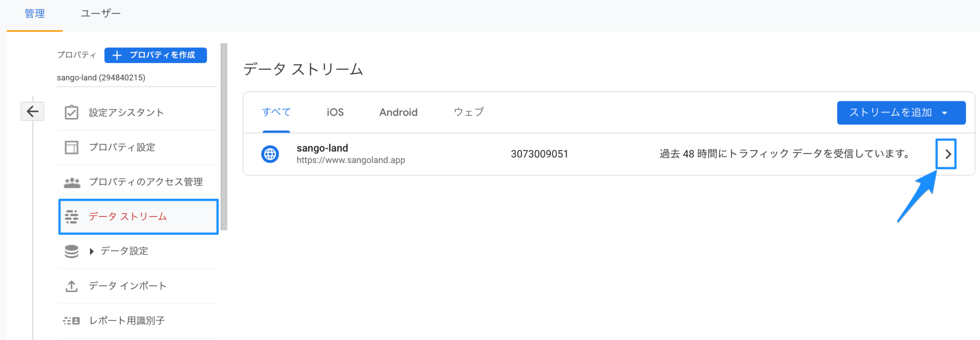Select the 設定アシスタント clipboard icon
This screenshot has width=980, height=340.
[71, 112]
